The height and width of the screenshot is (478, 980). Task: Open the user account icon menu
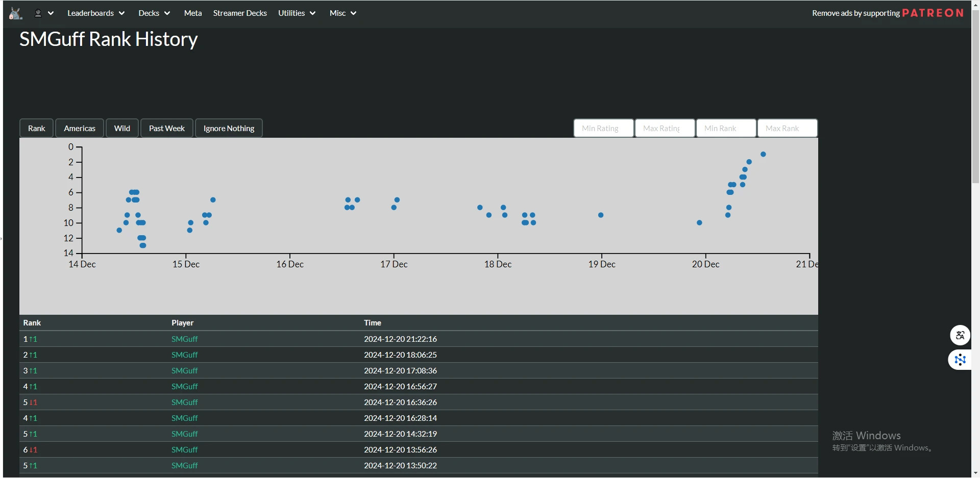pos(44,13)
